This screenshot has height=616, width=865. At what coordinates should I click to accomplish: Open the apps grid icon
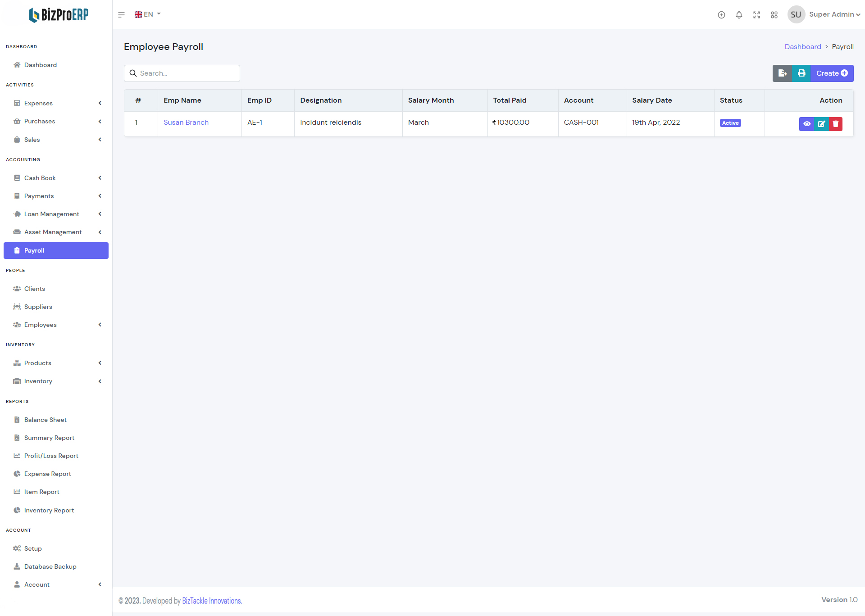pos(774,15)
